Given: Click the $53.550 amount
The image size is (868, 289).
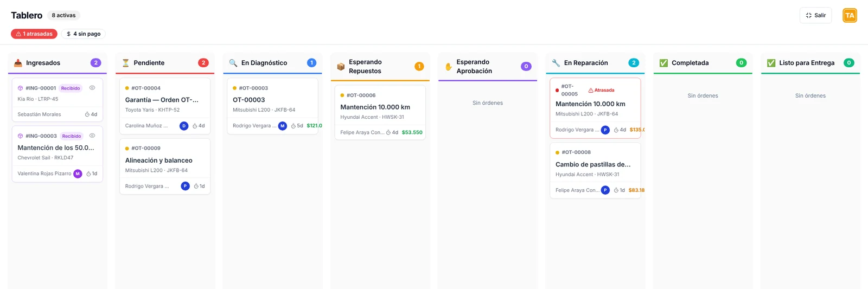Looking at the screenshot, I should coord(412,132).
